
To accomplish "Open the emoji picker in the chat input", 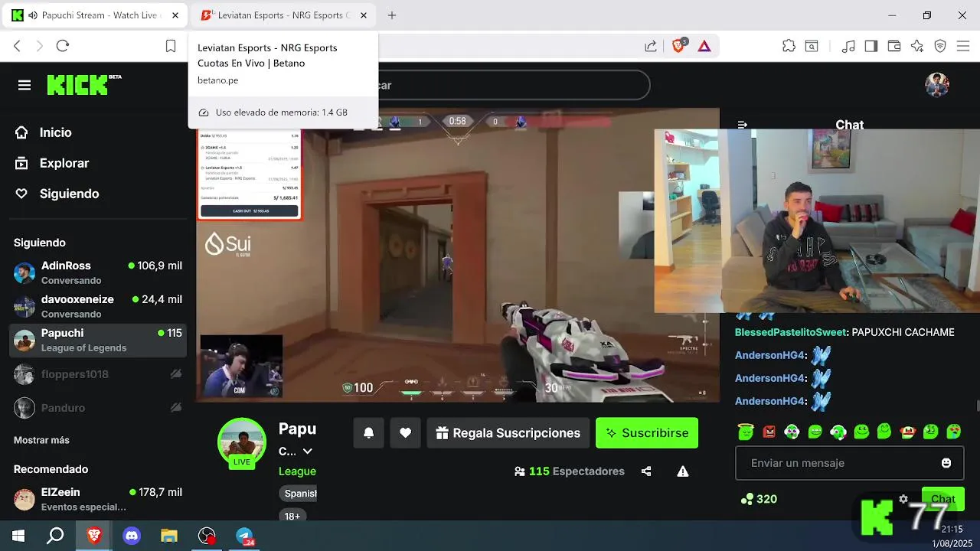I will coord(946,463).
